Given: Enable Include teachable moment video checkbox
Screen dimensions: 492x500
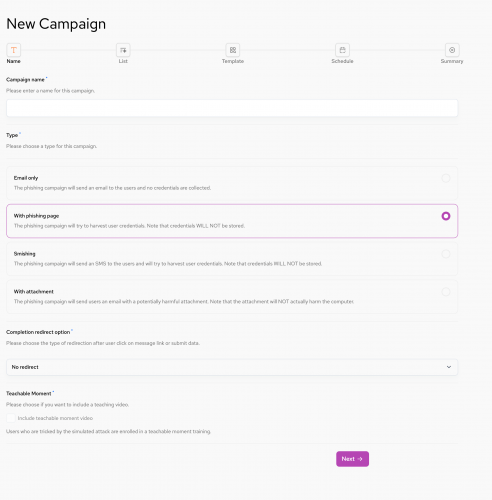Looking at the screenshot, I should click(x=11, y=418).
